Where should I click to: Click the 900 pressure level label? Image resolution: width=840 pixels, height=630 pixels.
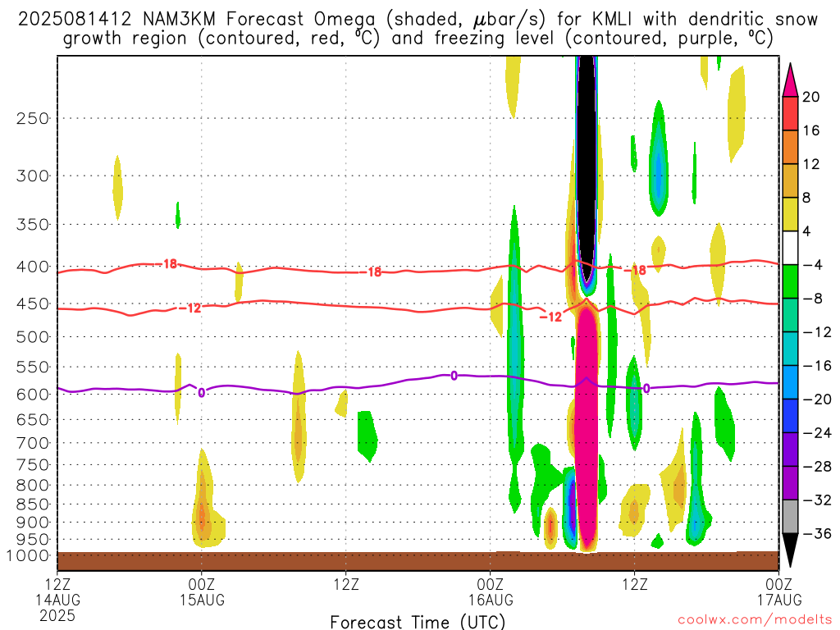(x=33, y=523)
